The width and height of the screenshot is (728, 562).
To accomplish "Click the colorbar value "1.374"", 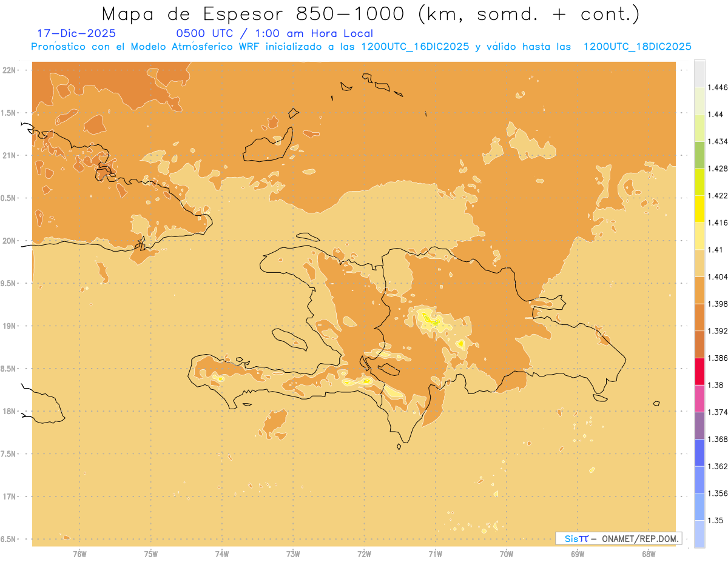I will coord(718,412).
